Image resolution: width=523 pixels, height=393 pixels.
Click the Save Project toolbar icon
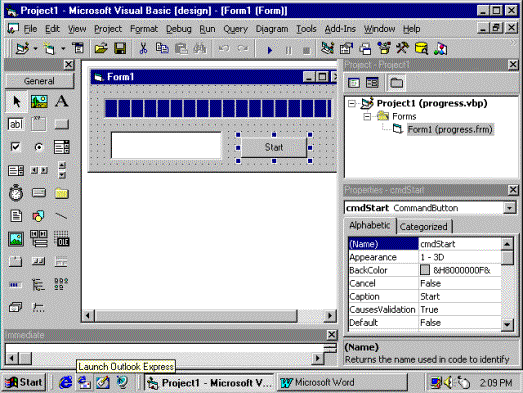(120, 49)
